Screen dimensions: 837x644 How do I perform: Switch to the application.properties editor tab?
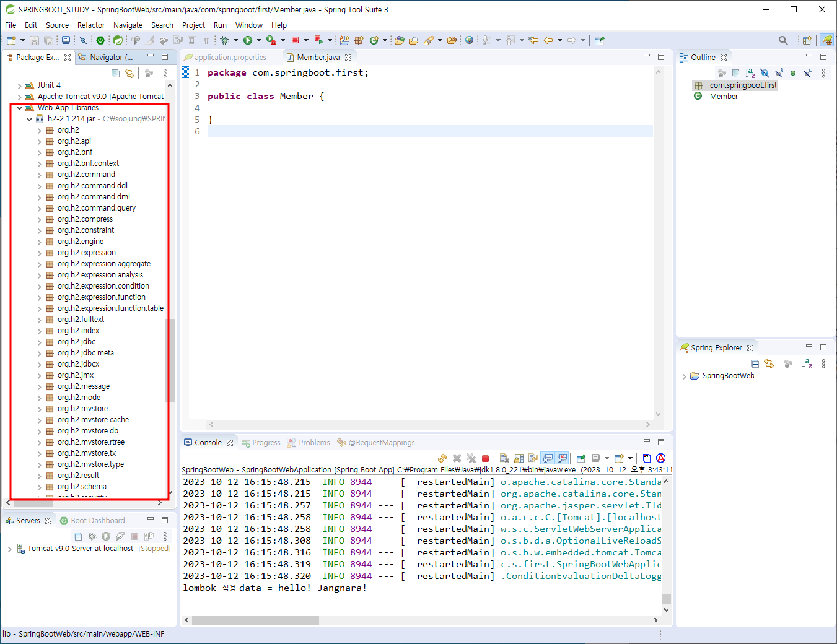(x=230, y=58)
